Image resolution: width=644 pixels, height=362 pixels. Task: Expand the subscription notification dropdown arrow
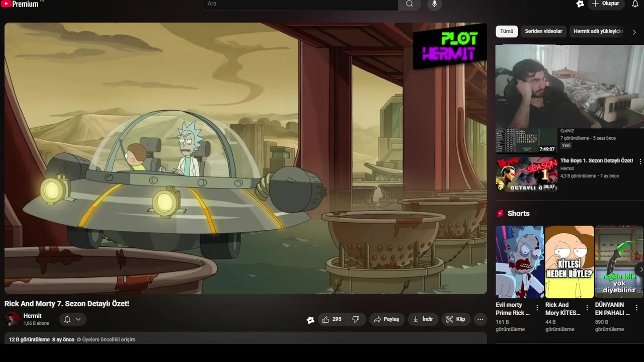click(78, 319)
